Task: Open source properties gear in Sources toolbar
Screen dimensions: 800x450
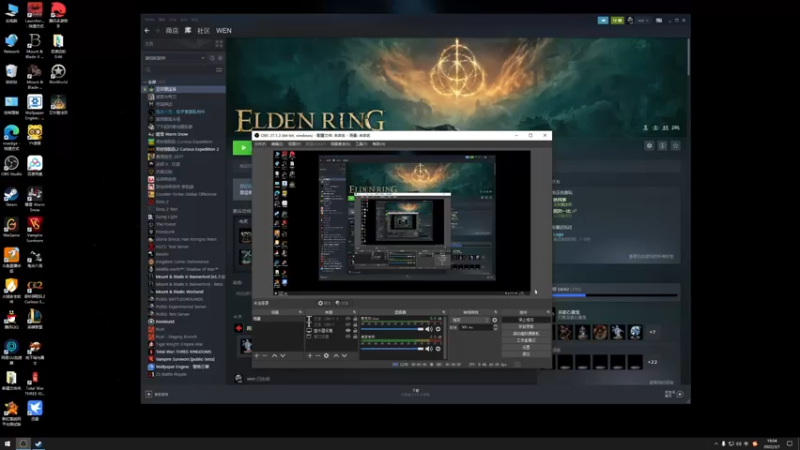Action: pos(327,356)
